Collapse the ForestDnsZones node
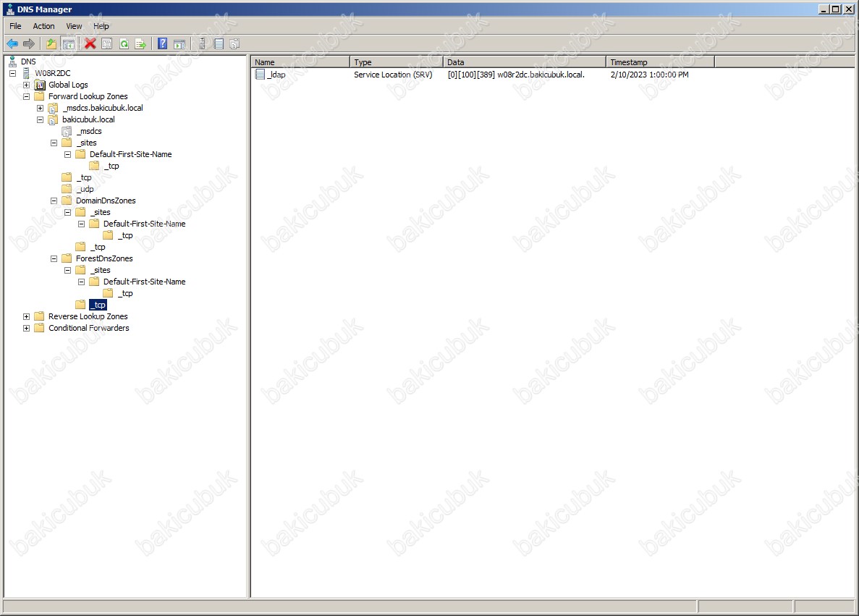 coord(54,258)
